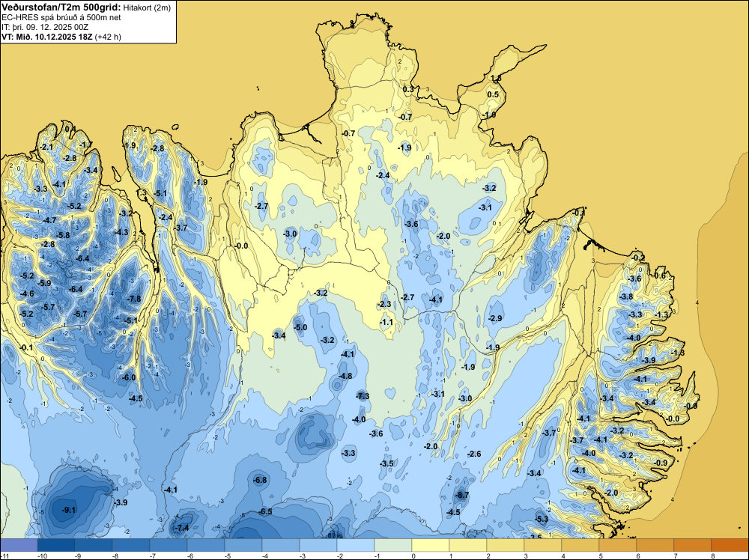Click the '1.8' temperature value
749x560 pixels.
click(496, 79)
